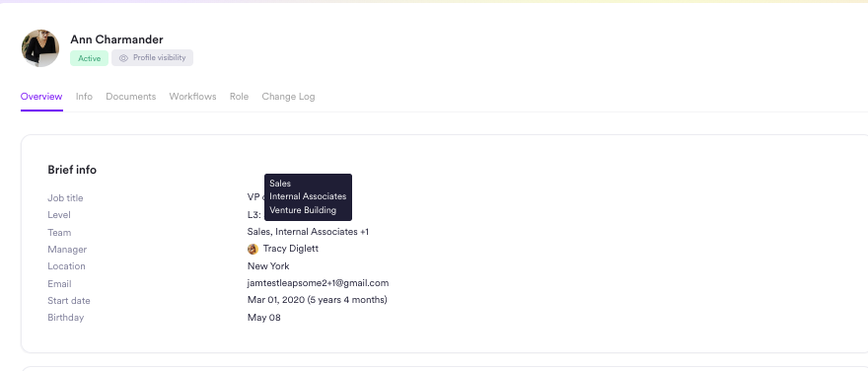Open the Role tab
The height and width of the screenshot is (371, 868).
point(239,97)
